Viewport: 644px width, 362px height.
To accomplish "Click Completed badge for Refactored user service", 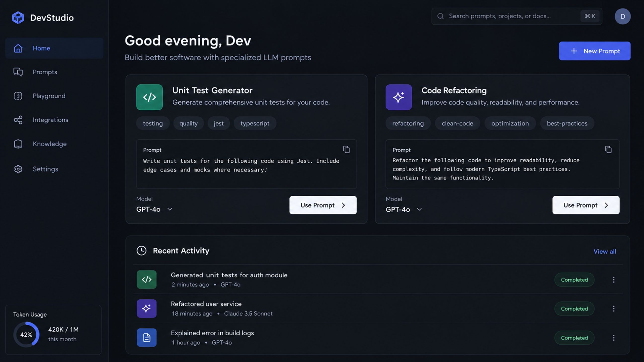I will (x=574, y=309).
